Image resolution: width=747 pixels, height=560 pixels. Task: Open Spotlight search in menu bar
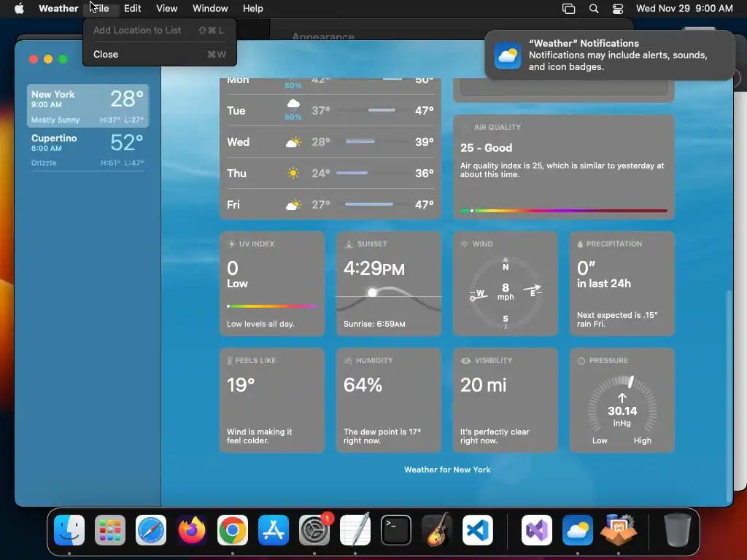(x=594, y=8)
